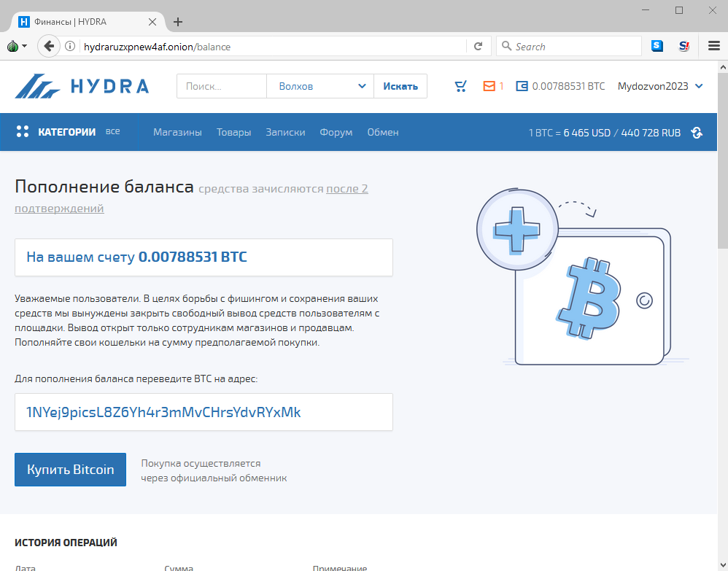This screenshot has height=571, width=728.
Task: Click the все categories link
Action: point(112,131)
